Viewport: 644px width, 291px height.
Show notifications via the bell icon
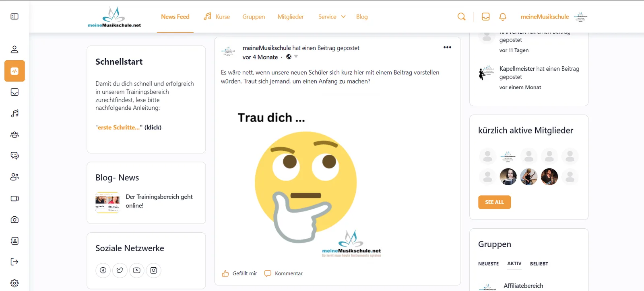click(x=503, y=16)
